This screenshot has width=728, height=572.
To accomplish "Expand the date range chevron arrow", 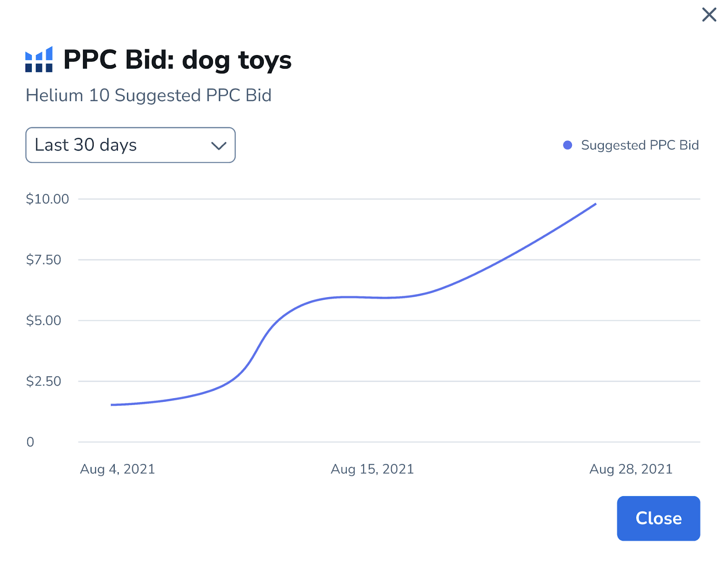I will point(219,146).
